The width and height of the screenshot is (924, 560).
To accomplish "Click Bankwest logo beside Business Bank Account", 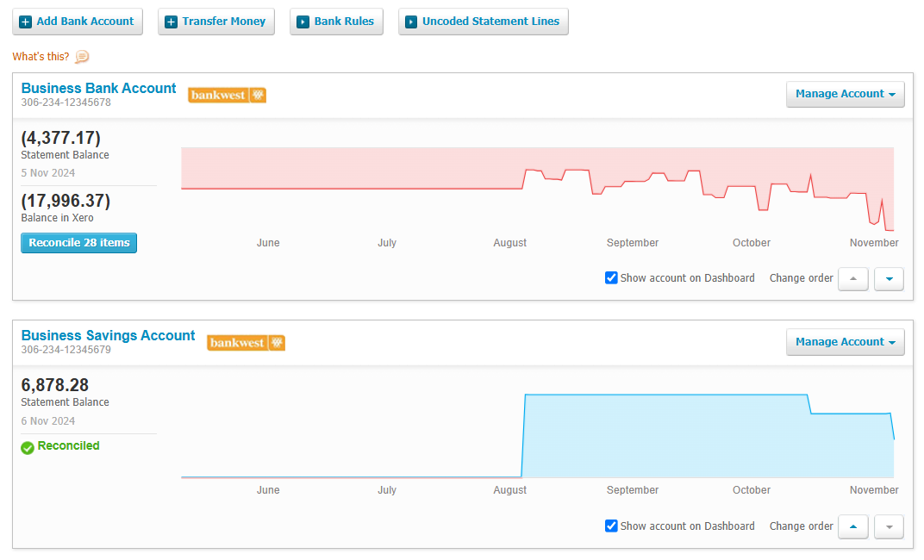I will tap(227, 95).
